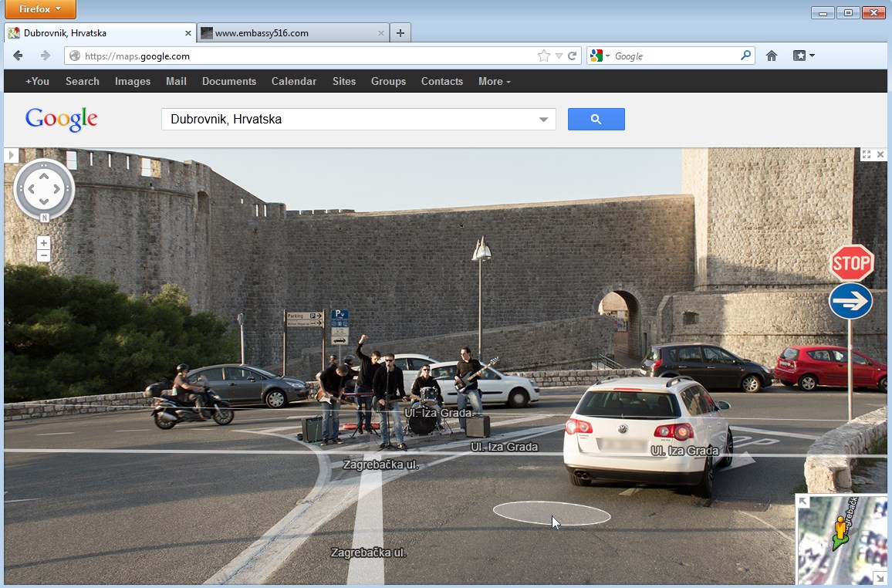Viewport: 892px width, 588px height.
Task: Switch to the www.embassy516.com tab
Action: click(x=284, y=32)
